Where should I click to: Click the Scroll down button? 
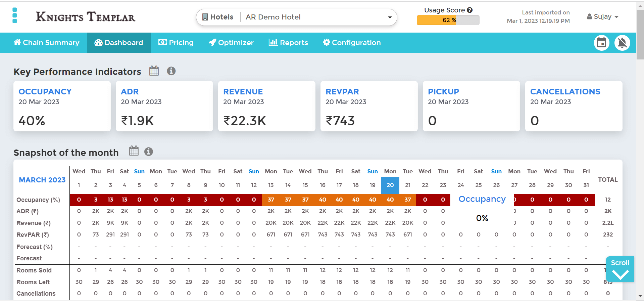click(x=620, y=269)
